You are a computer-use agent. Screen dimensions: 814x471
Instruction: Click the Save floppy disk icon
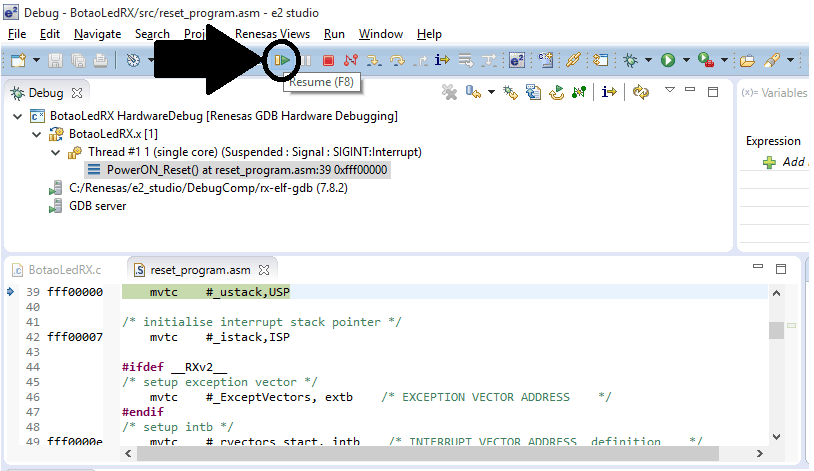tap(56, 61)
